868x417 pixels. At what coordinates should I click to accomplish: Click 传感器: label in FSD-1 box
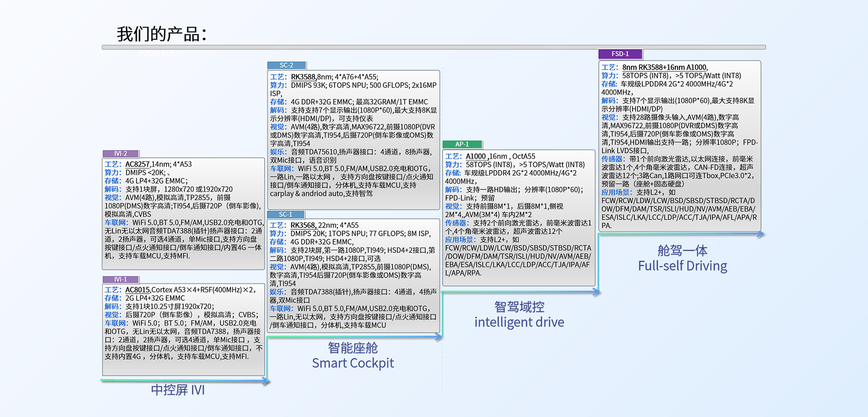[613, 159]
